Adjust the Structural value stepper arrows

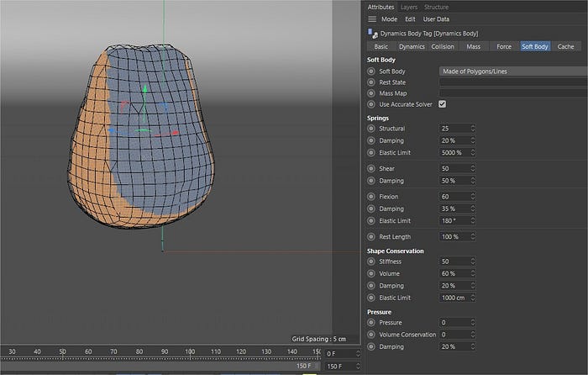[473, 129]
